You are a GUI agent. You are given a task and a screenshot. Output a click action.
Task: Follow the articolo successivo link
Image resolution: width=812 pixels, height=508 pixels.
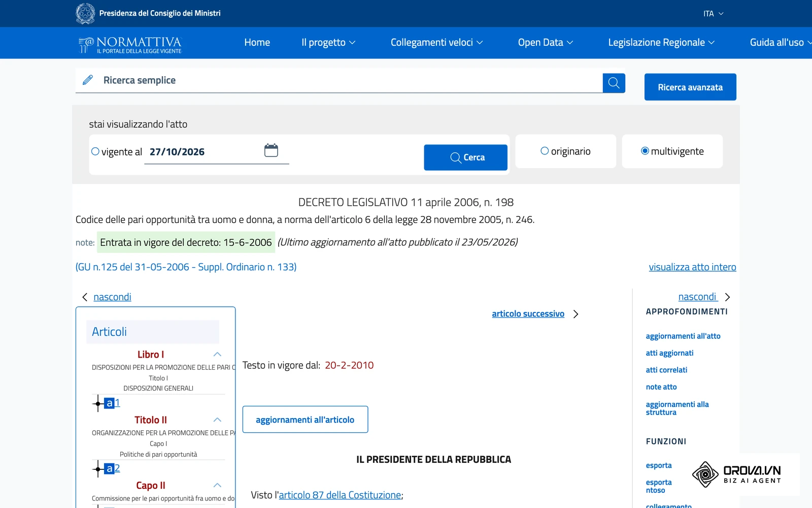528,314
